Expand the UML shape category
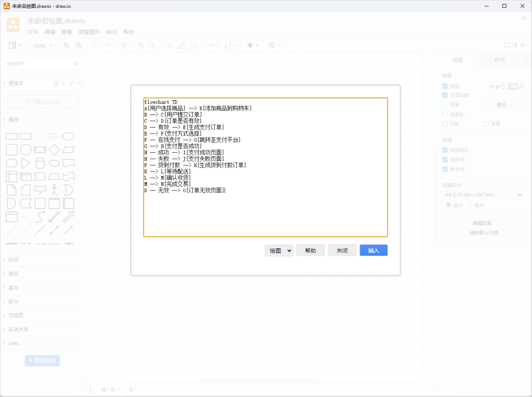The image size is (532, 397). coord(14,343)
